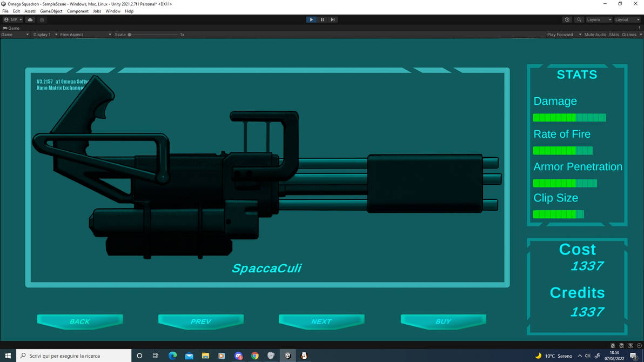
Task: Click the NEXT weapon button
Action: click(321, 321)
